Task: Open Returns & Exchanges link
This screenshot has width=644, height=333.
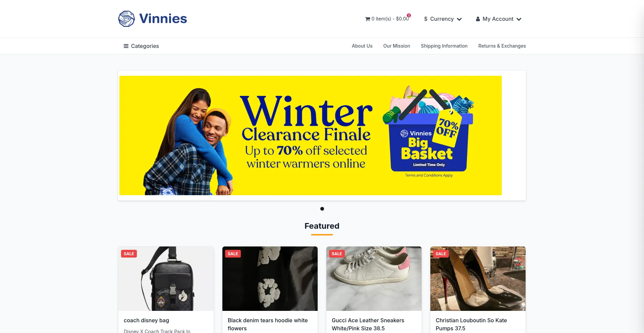Action: [502, 46]
